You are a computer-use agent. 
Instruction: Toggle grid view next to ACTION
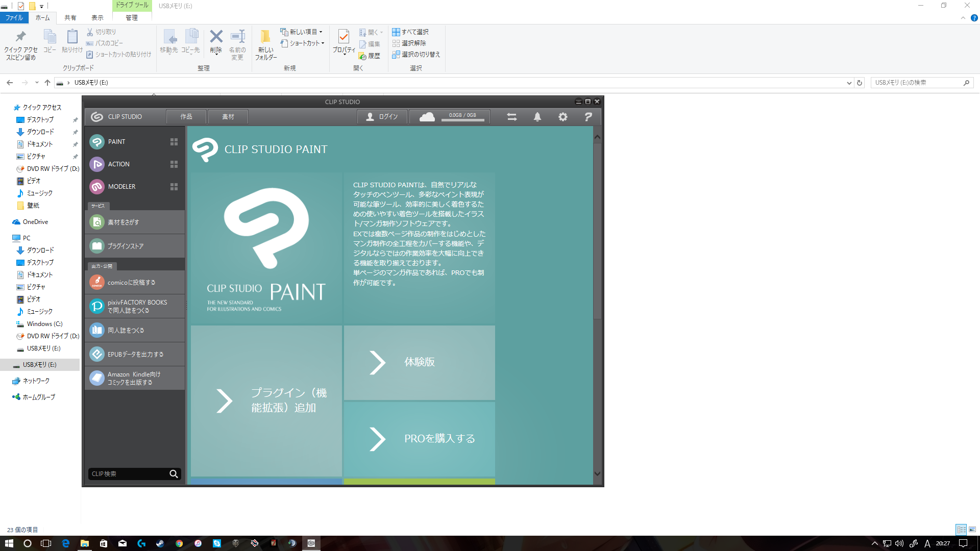(x=174, y=164)
